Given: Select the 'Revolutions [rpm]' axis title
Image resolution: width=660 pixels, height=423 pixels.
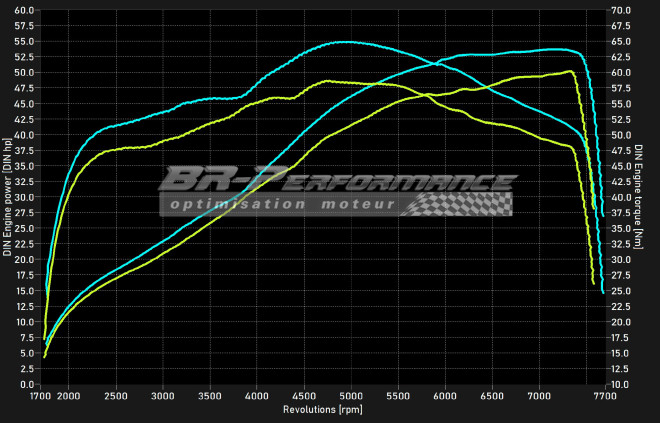Looking at the screenshot, I should [322, 410].
